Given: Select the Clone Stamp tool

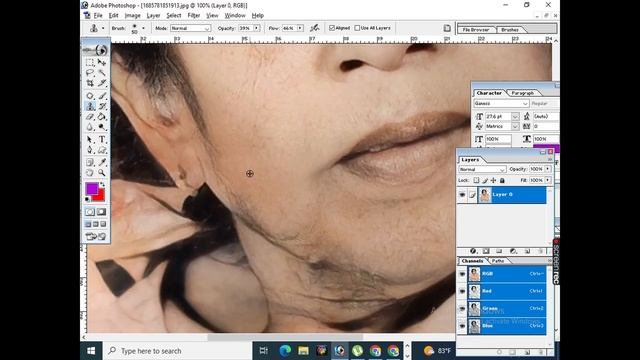Looking at the screenshot, I should click(90, 106).
